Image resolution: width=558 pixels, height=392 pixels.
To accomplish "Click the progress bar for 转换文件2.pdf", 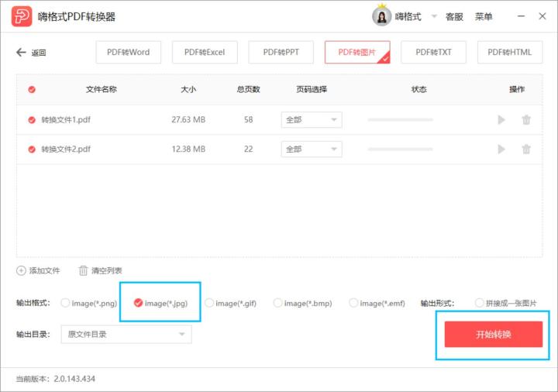I will 401,149.
